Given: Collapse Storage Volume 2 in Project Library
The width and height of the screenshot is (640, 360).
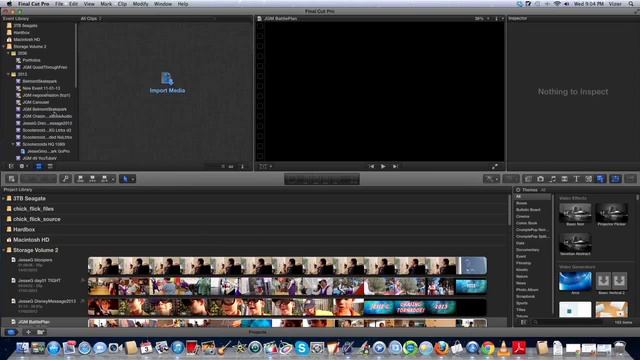Looking at the screenshot, I should 4,250.
